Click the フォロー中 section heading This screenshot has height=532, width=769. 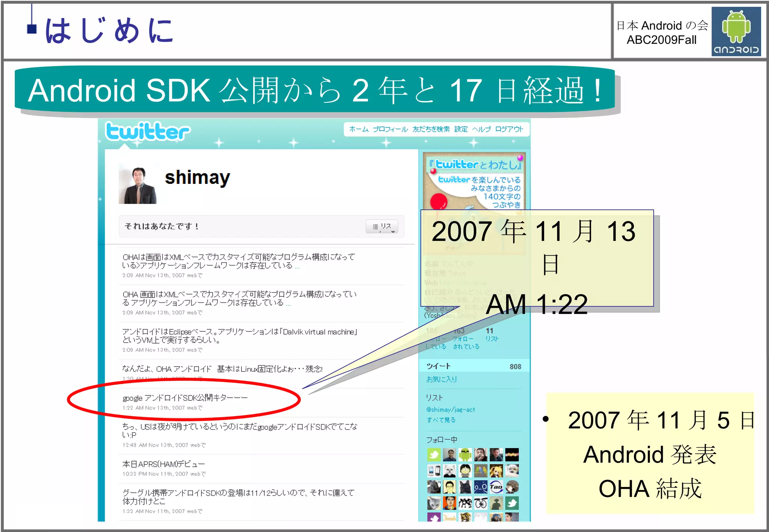point(442,439)
